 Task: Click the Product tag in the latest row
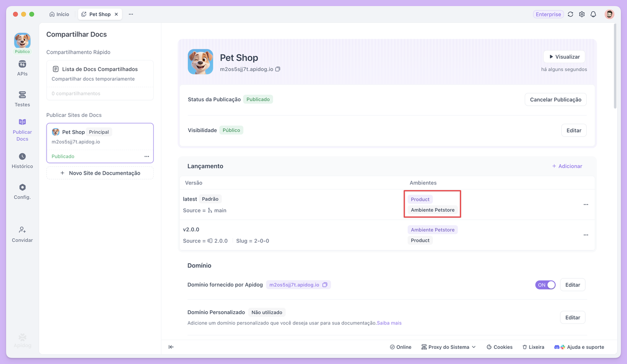420,199
